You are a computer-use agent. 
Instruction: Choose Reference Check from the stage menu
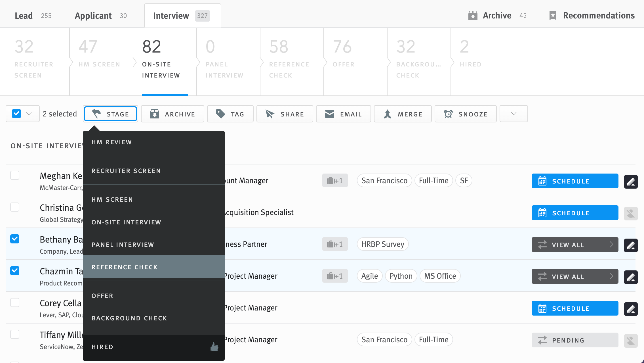pos(125,267)
